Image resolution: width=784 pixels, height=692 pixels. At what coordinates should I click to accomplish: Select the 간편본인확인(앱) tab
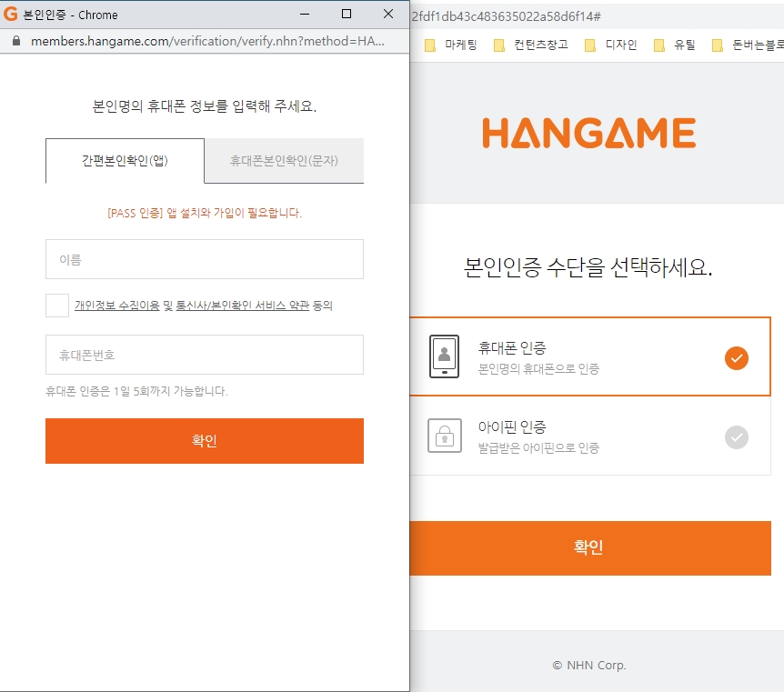pyautogui.click(x=125, y=161)
